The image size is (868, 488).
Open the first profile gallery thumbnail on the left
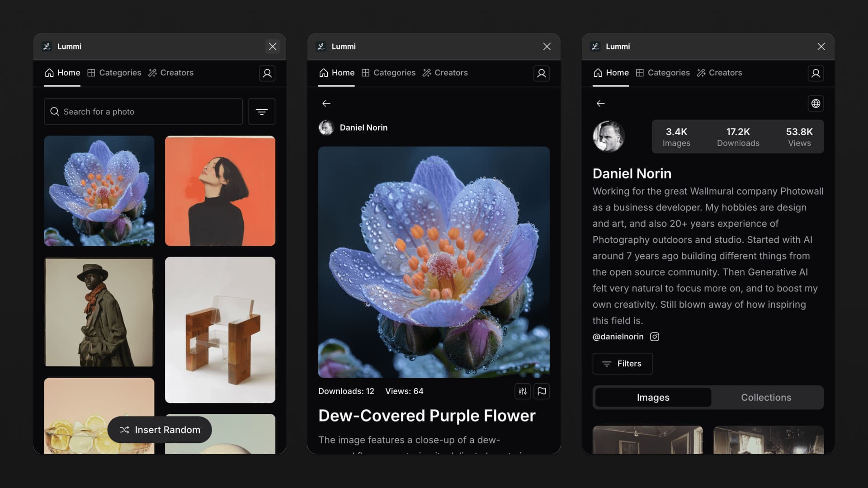[x=647, y=440]
